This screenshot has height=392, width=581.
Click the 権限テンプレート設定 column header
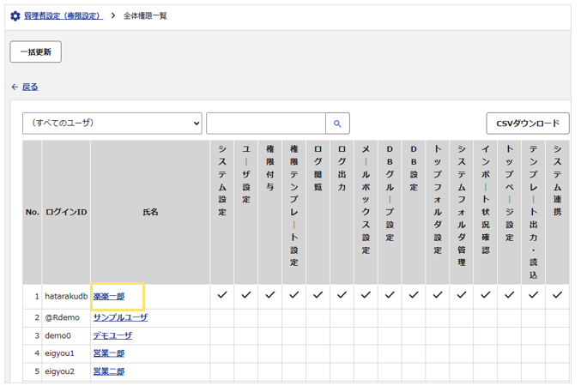click(x=294, y=213)
